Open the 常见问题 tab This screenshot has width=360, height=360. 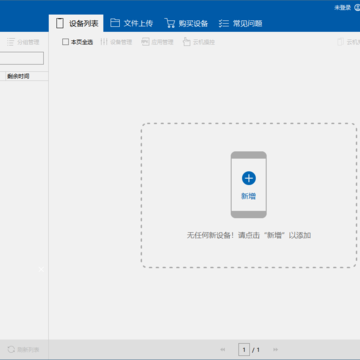pyautogui.click(x=240, y=23)
